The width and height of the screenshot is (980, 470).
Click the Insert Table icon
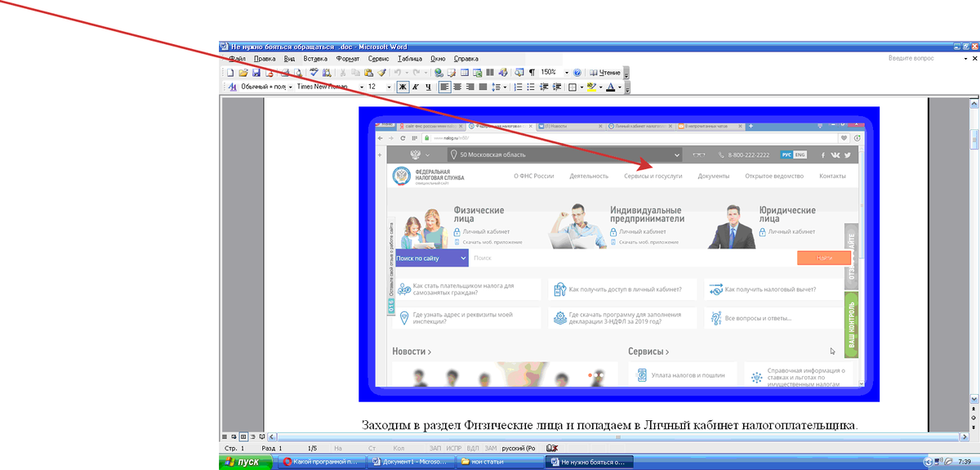pos(464,73)
